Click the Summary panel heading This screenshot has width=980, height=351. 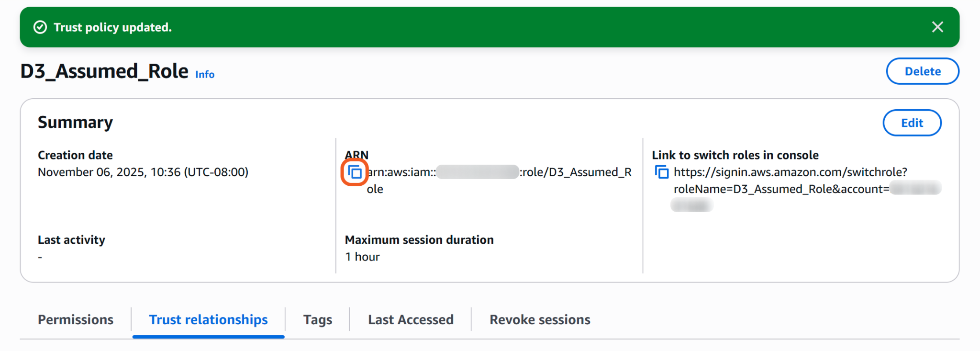pos(75,123)
